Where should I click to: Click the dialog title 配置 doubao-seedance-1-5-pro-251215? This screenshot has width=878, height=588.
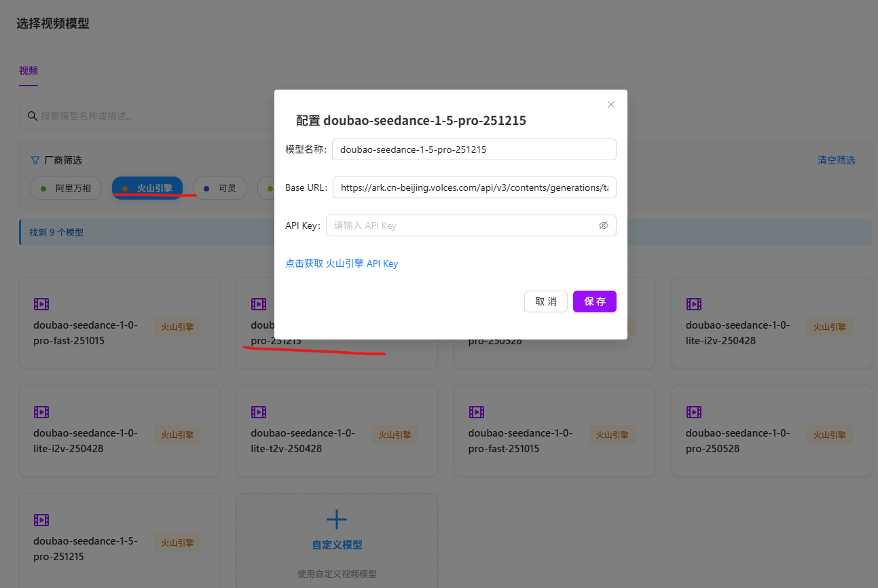click(411, 121)
